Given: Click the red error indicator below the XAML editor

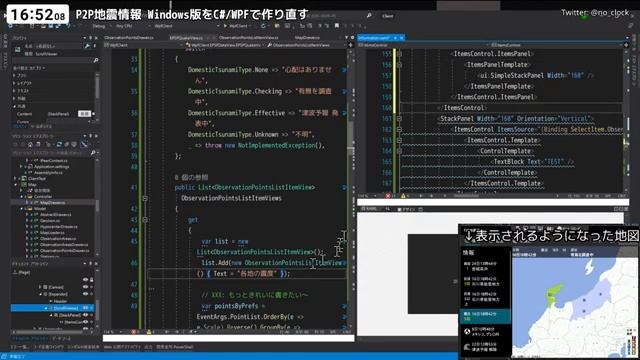Looking at the screenshot, I should pyautogui.click(x=388, y=196).
